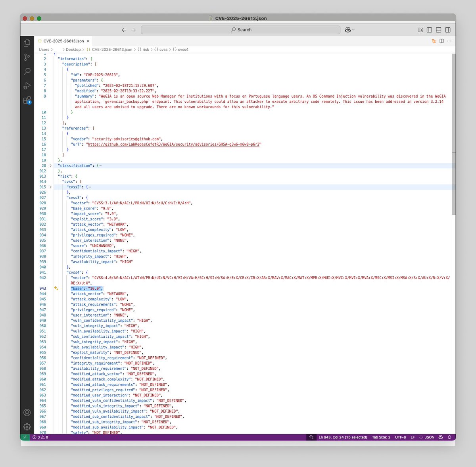Click the Split Editor icon
The image size is (476, 467).
(441, 41)
